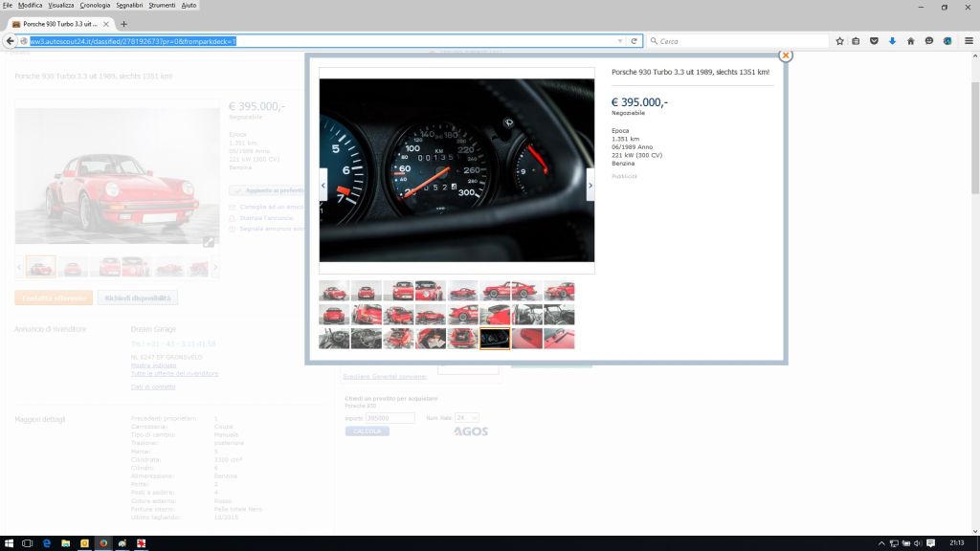Screen dimensions: 980x551
Task: Click the Stampa l'annuncio link
Action: (266, 218)
